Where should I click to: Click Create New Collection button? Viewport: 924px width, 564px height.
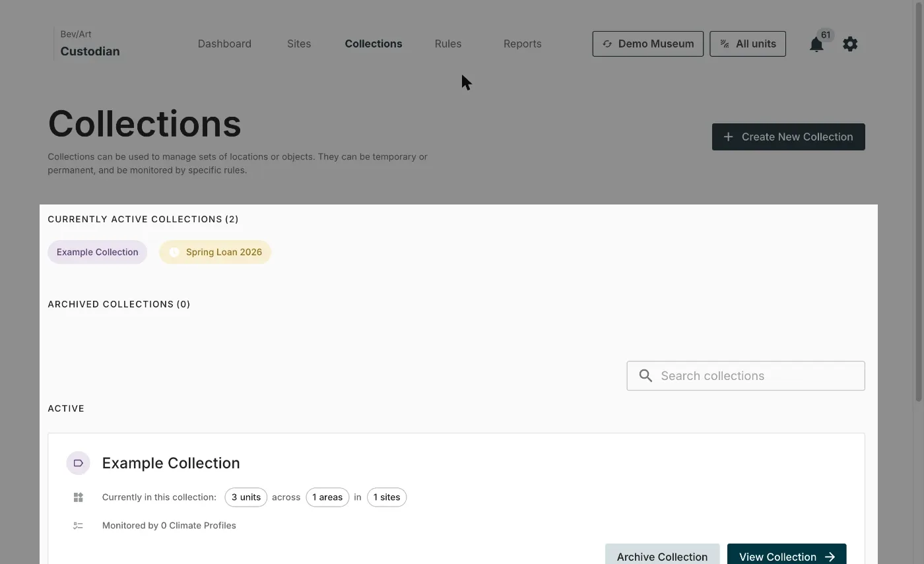click(789, 137)
